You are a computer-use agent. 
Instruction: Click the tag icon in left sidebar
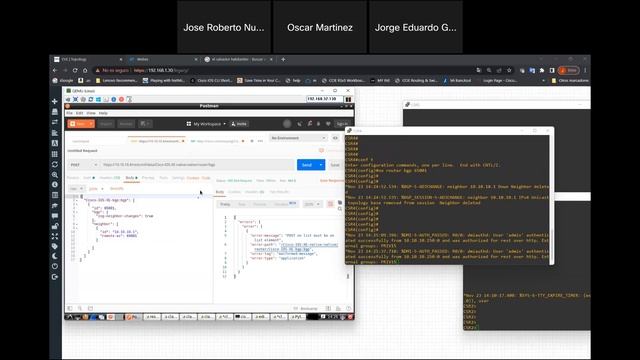[x=55, y=246]
